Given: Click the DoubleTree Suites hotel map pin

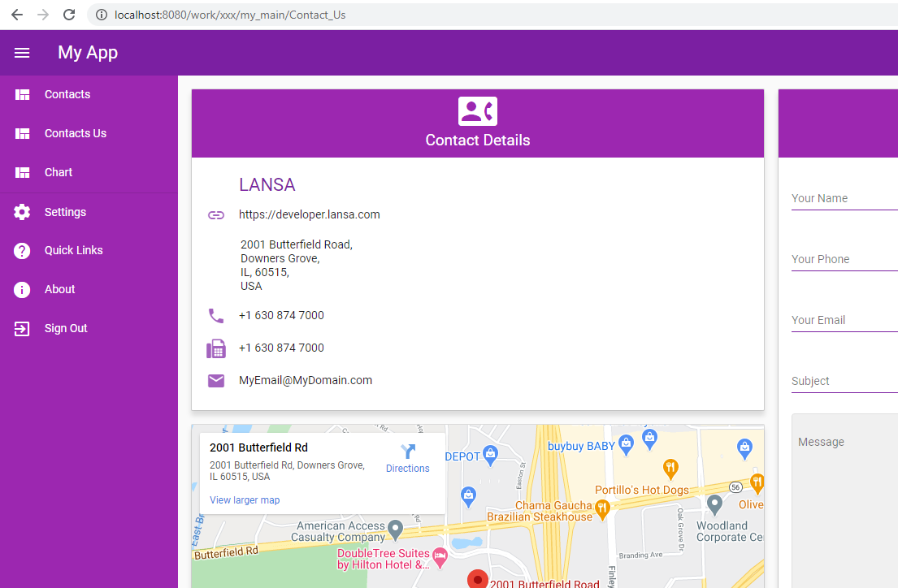Looking at the screenshot, I should (440, 558).
